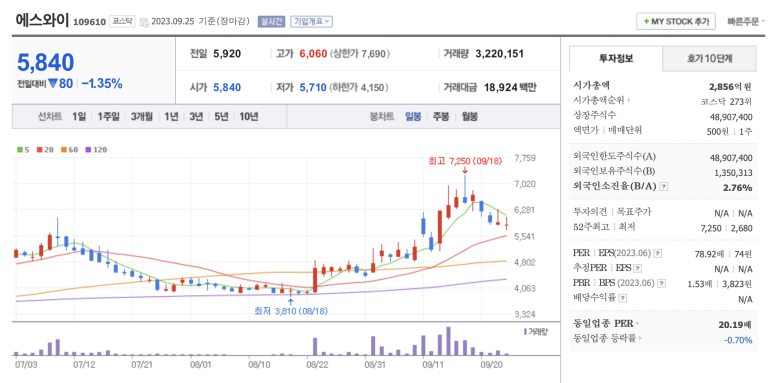Screen dimensions: 773x383
Task: Click the 최고 7,250 high marker on the chart
Action: (465, 161)
